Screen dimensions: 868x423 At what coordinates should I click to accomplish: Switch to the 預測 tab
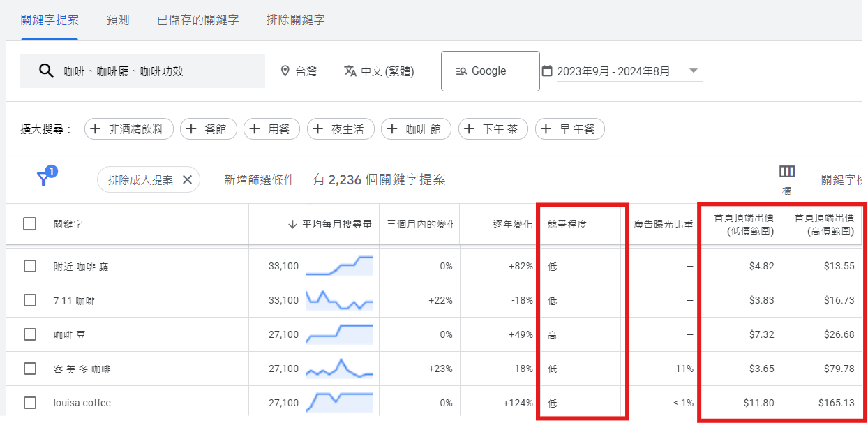click(118, 21)
